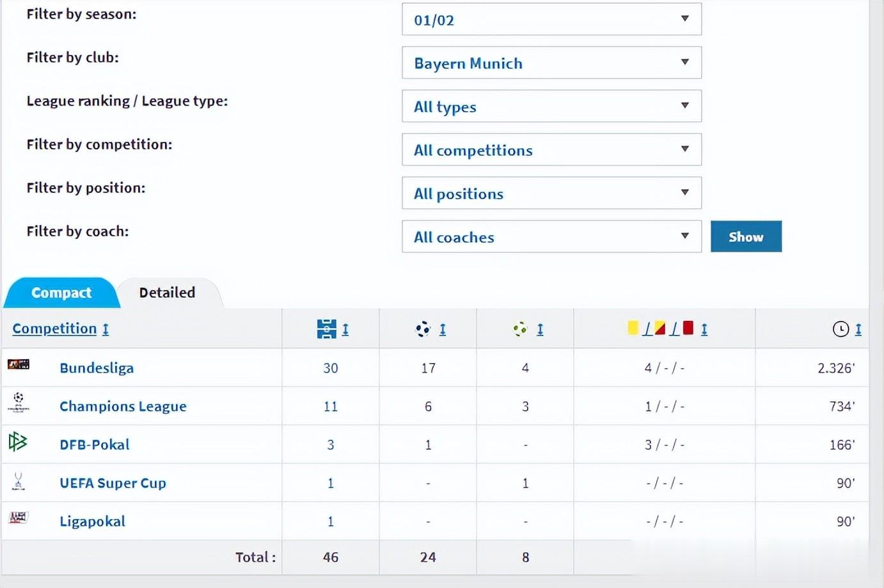
Task: Click the UEFA Super Cup trophy icon
Action: pos(19,481)
